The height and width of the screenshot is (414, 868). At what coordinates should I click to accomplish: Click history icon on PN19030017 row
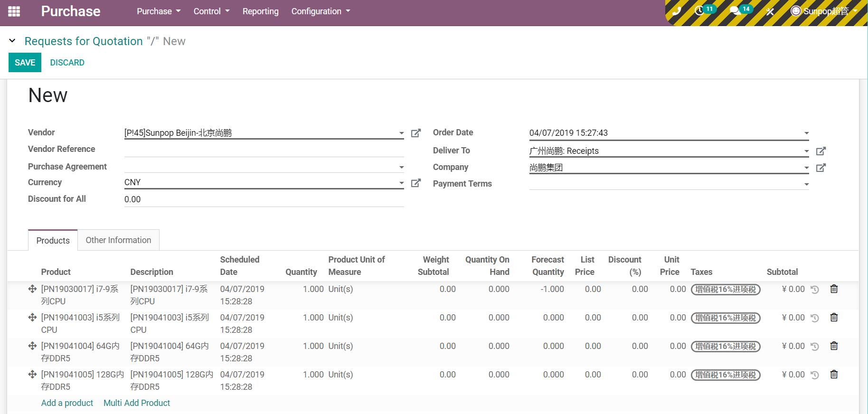click(815, 290)
